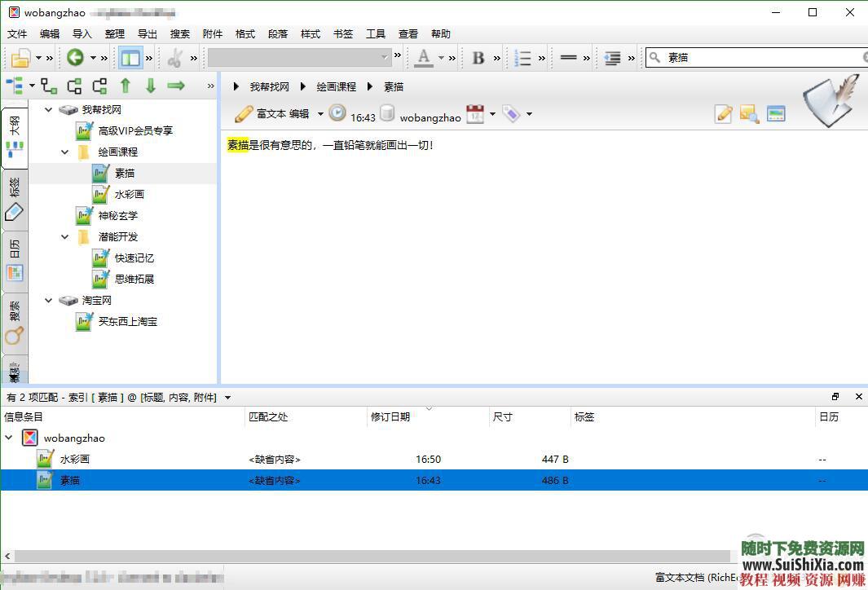Click the purple tag label icon
The image size is (868, 590).
pos(511,114)
